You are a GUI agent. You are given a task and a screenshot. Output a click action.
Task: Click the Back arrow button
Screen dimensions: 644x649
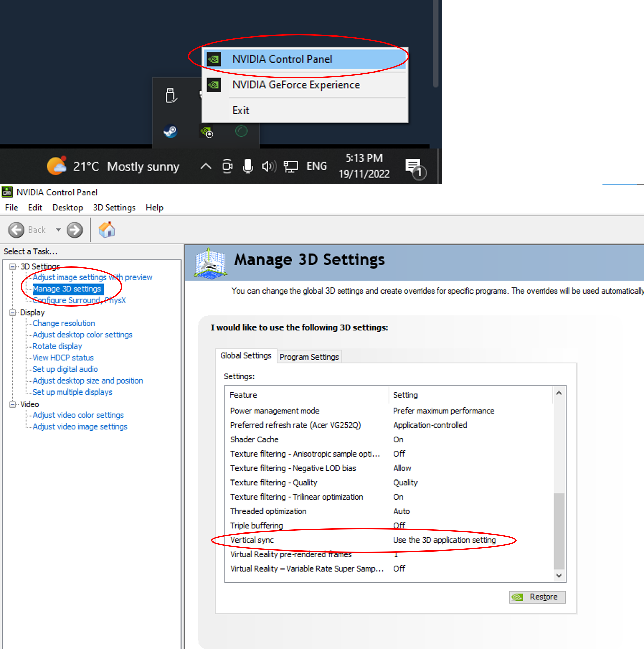point(16,230)
